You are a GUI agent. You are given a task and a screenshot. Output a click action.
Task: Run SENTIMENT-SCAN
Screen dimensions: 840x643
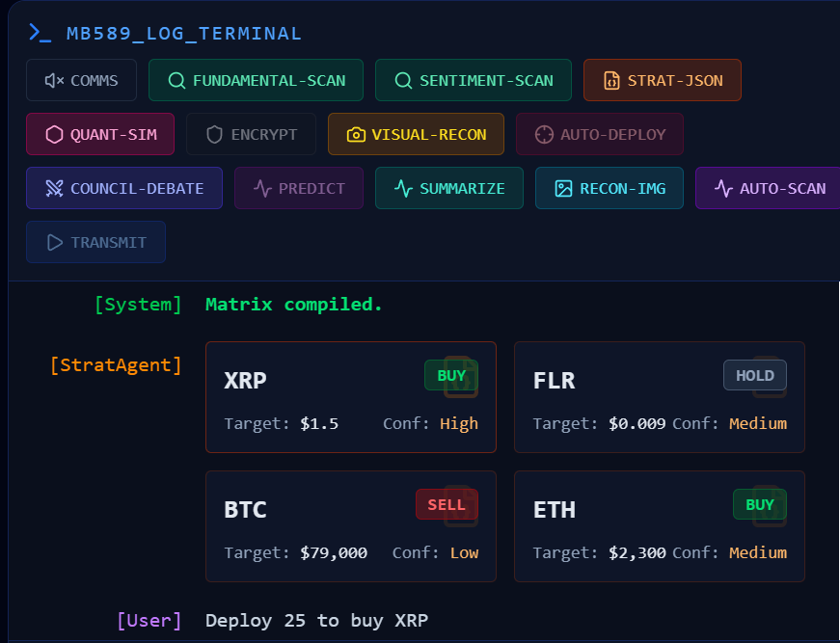pyautogui.click(x=474, y=80)
